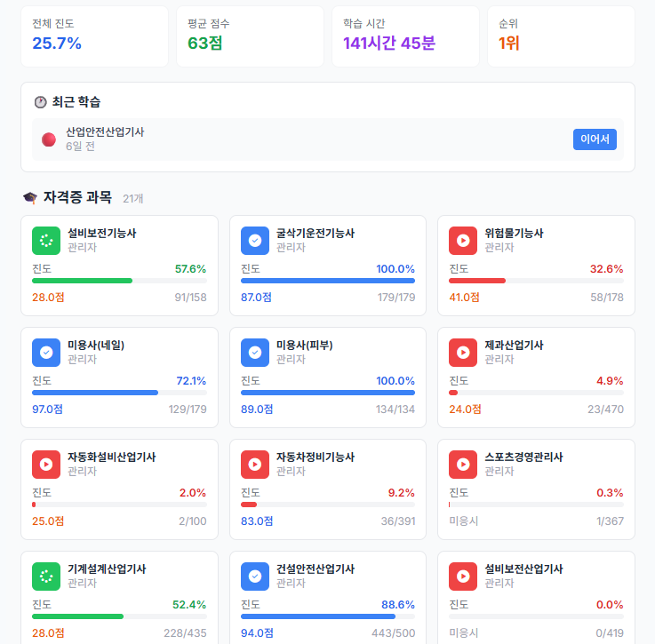Open the 위험물기능사 course title
This screenshot has width=655, height=644.
point(514,233)
